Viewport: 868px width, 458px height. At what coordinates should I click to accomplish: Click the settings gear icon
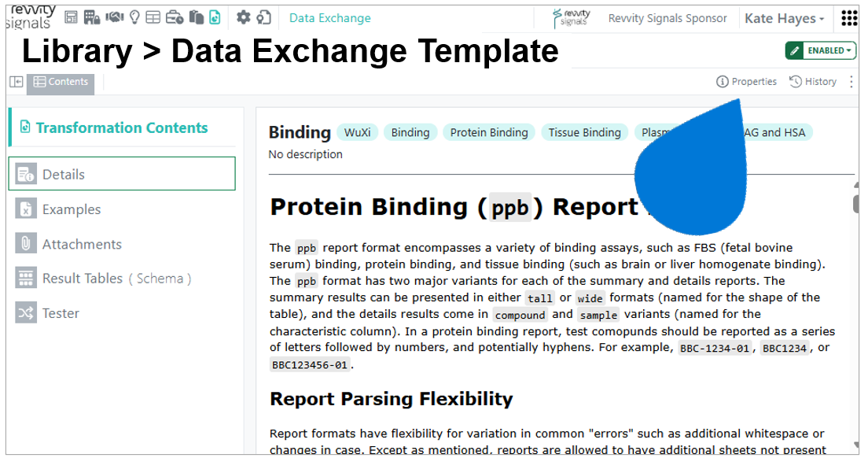243,18
